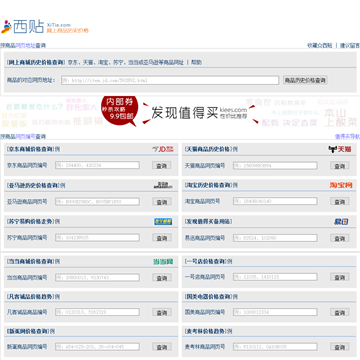The height and width of the screenshot is (360, 360).
Task: Click 查询 button for JD product number
Action: [x=162, y=165]
